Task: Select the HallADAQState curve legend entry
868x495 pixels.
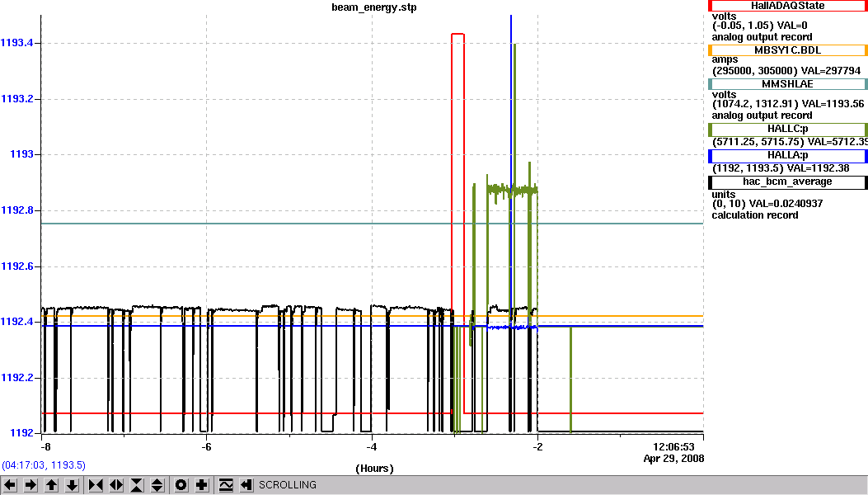Action: click(788, 6)
